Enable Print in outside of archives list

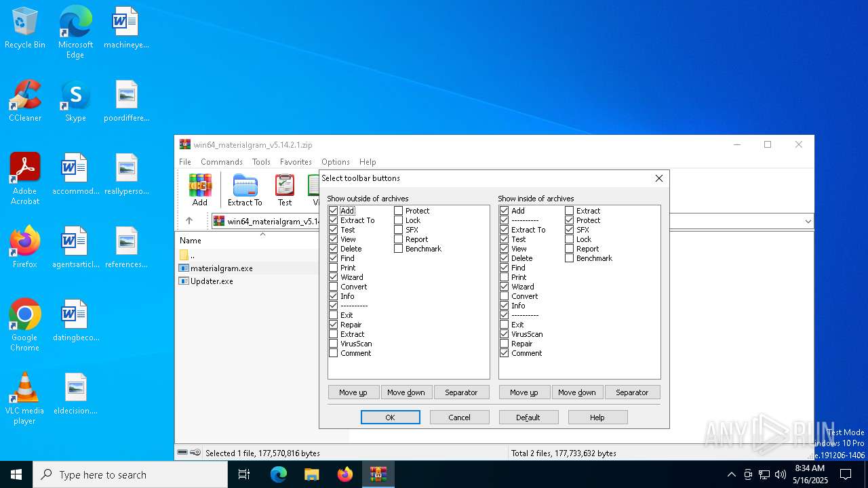pyautogui.click(x=333, y=268)
